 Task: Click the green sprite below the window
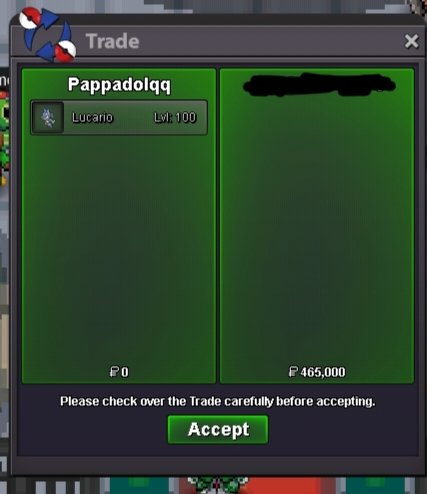tap(218, 485)
